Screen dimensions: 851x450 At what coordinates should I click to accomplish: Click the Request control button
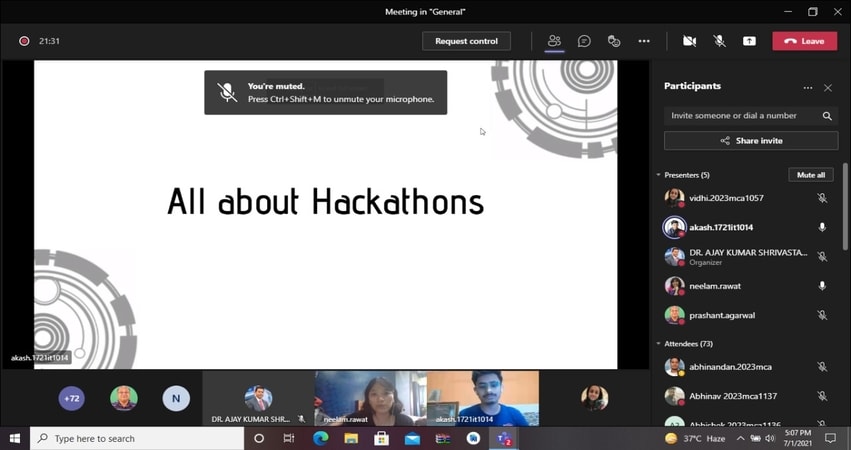pos(467,41)
